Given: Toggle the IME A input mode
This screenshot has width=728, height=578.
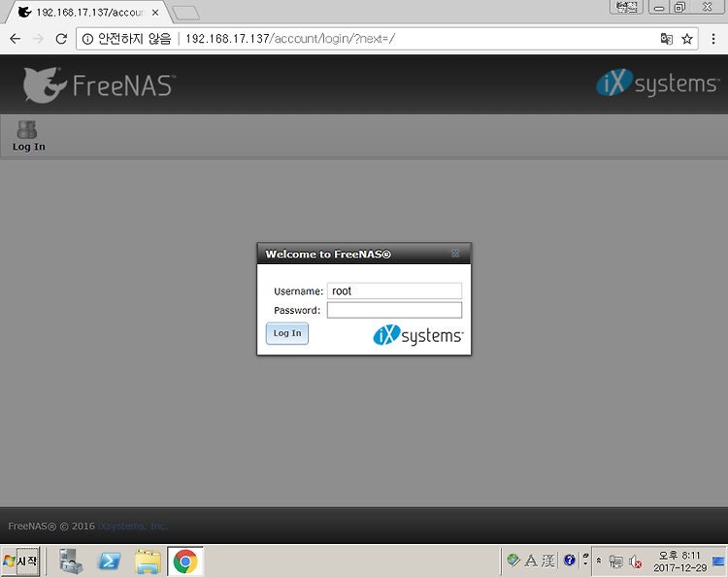Looking at the screenshot, I should click(531, 561).
